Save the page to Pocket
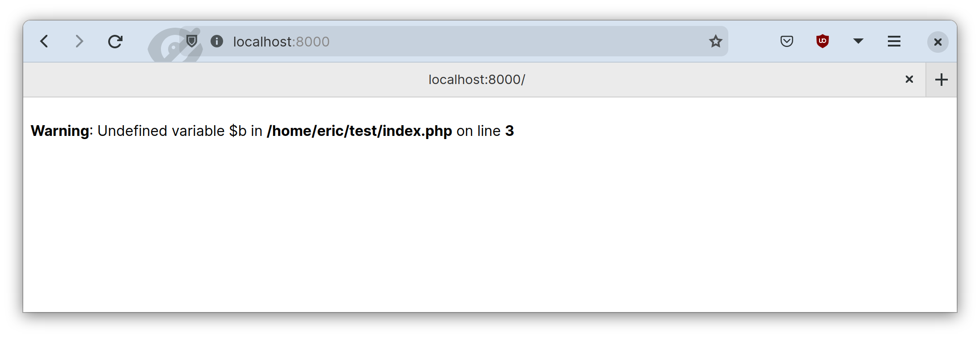The height and width of the screenshot is (338, 980). click(x=786, y=41)
